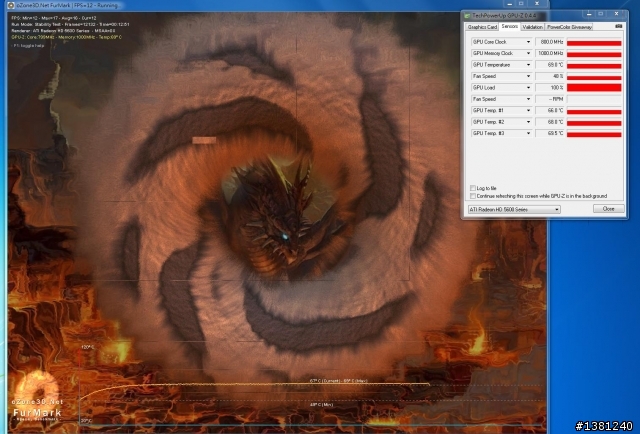Viewport: 640px width, 434px height.
Task: Click the 69.5 °C GPU Temp. #3 value
Action: pos(550,133)
